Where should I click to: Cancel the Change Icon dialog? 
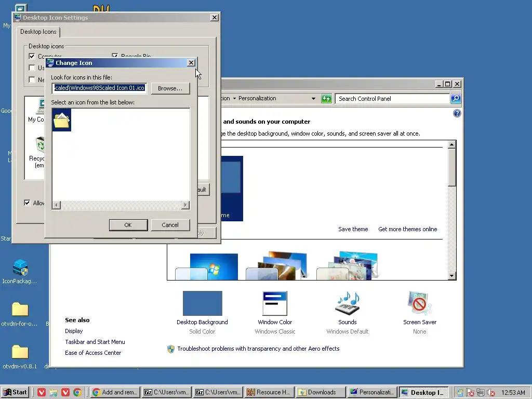click(x=170, y=225)
